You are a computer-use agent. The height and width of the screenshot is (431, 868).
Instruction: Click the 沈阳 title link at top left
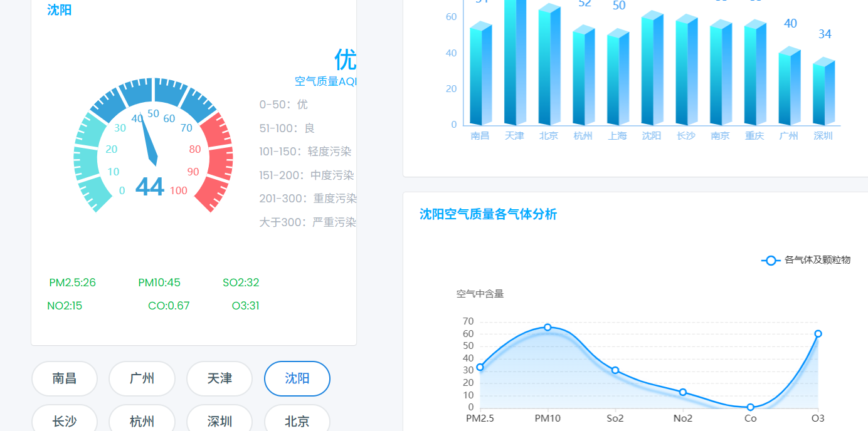[x=59, y=9]
